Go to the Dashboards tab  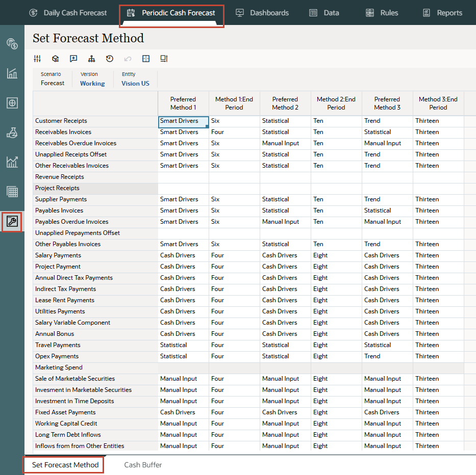coord(262,13)
